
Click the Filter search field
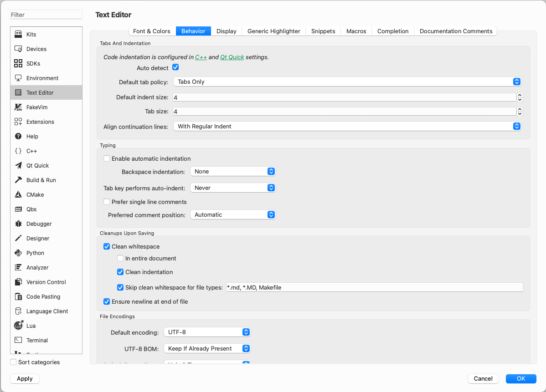[46, 15]
